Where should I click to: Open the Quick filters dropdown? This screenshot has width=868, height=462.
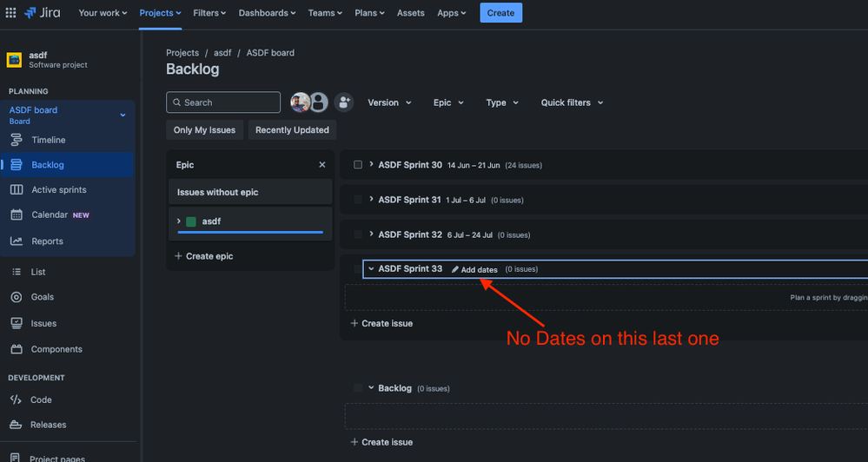572,103
